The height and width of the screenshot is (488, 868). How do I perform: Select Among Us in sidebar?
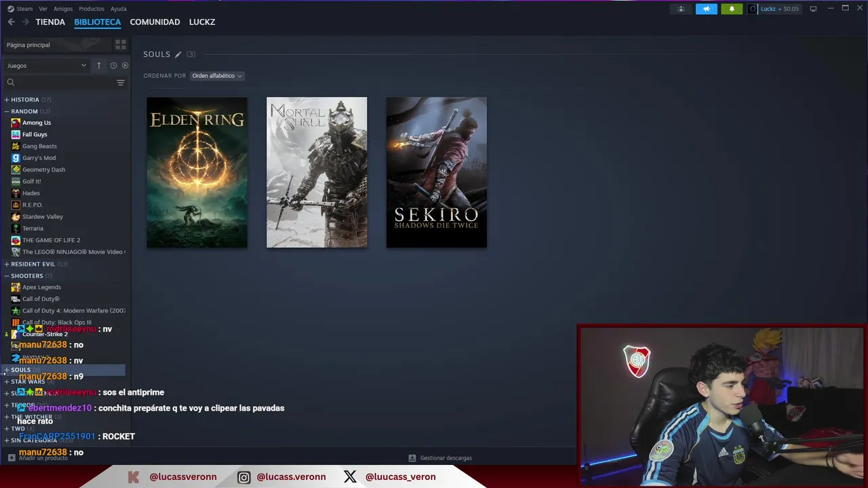pyautogui.click(x=37, y=123)
